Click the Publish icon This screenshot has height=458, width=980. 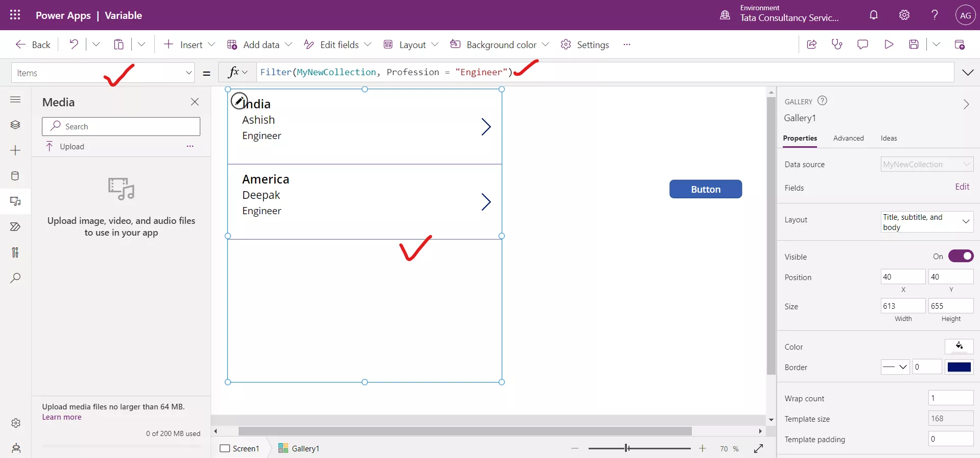click(960, 44)
